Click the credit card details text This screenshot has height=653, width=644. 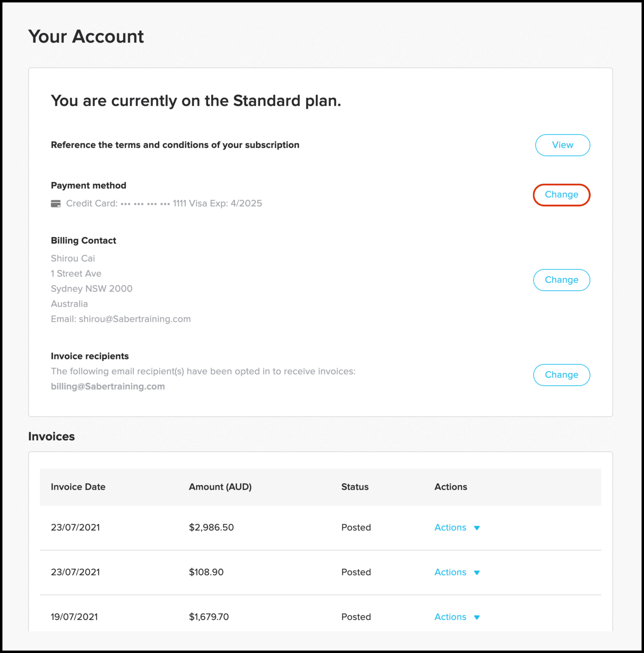coord(164,204)
